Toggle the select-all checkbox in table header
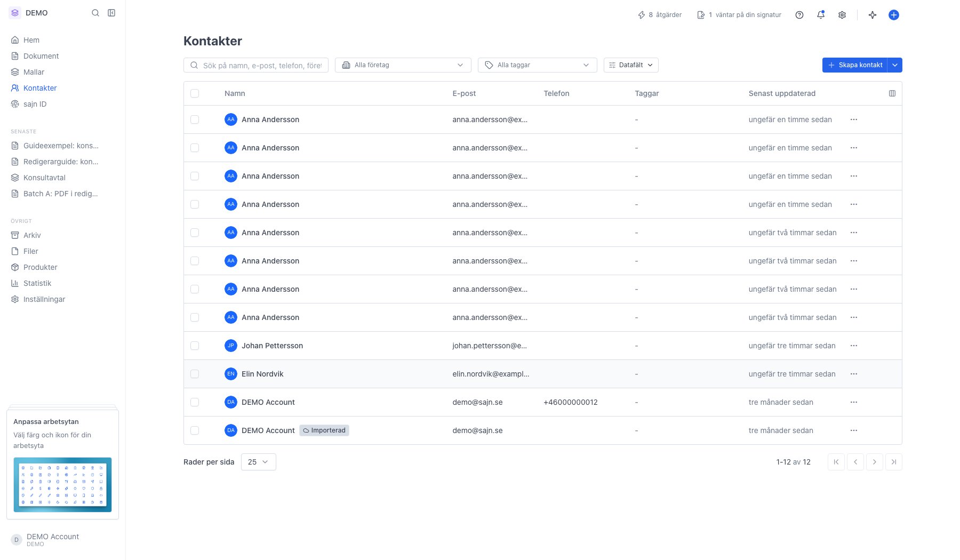Image resolution: width=960 pixels, height=560 pixels. click(195, 93)
